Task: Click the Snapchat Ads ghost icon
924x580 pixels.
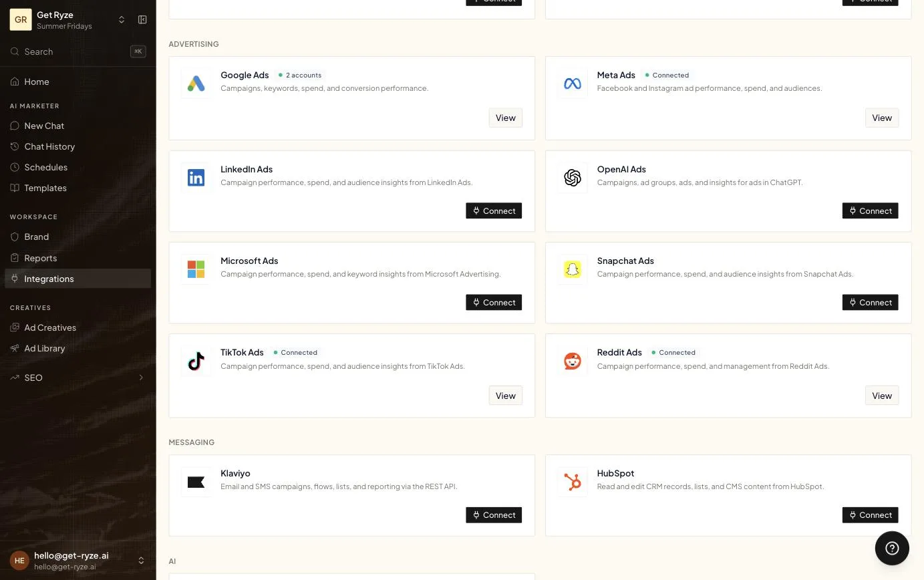Action: point(573,269)
